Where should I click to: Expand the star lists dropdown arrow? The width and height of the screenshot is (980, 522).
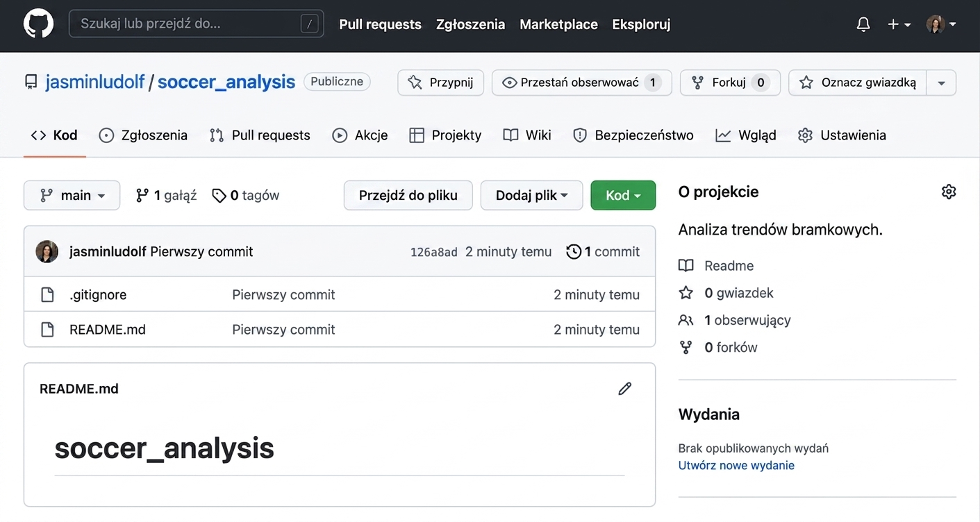(x=942, y=83)
